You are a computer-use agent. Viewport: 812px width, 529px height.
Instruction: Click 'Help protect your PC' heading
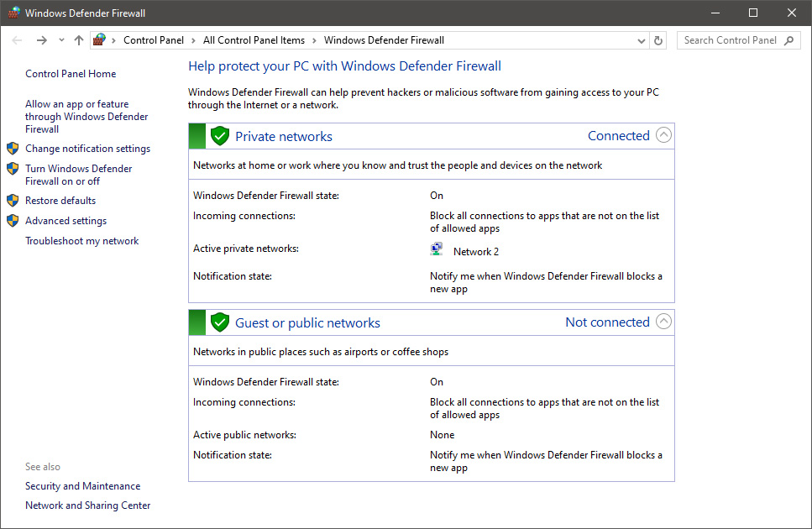point(345,66)
